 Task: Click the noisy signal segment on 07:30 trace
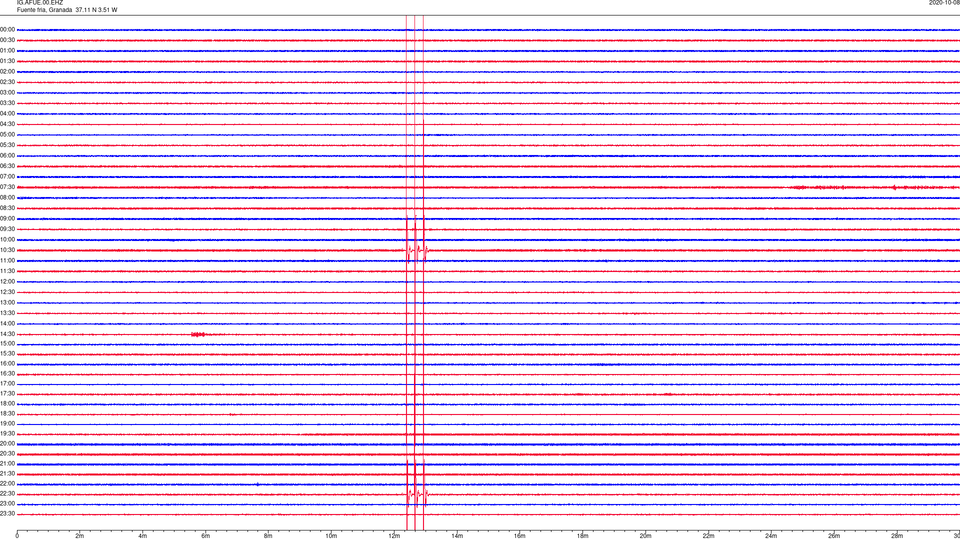[873, 187]
